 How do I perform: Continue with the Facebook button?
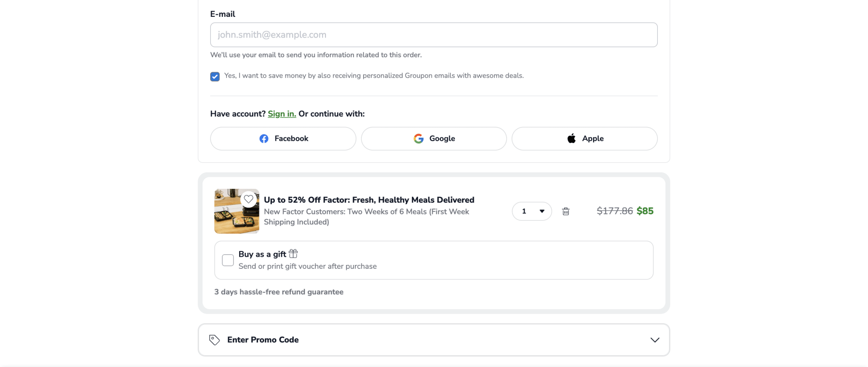[x=283, y=139]
